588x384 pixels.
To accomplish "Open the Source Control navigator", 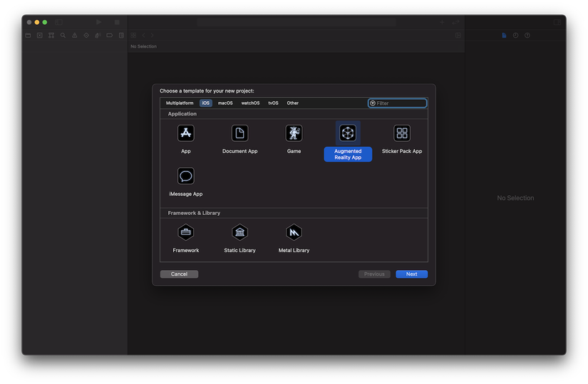I will pyautogui.click(x=40, y=35).
